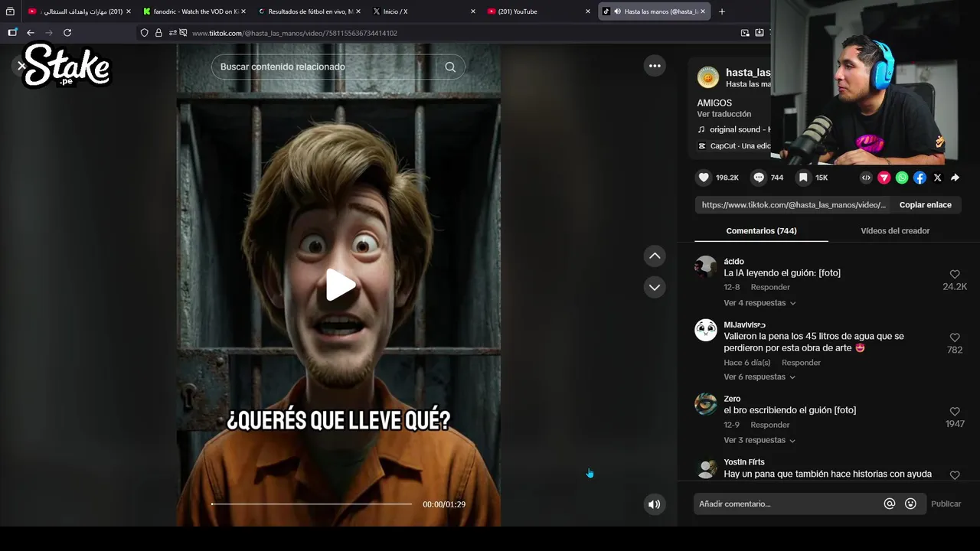Image resolution: width=980 pixels, height=551 pixels.
Task: Switch to Comentarios (744) tab
Action: (761, 230)
